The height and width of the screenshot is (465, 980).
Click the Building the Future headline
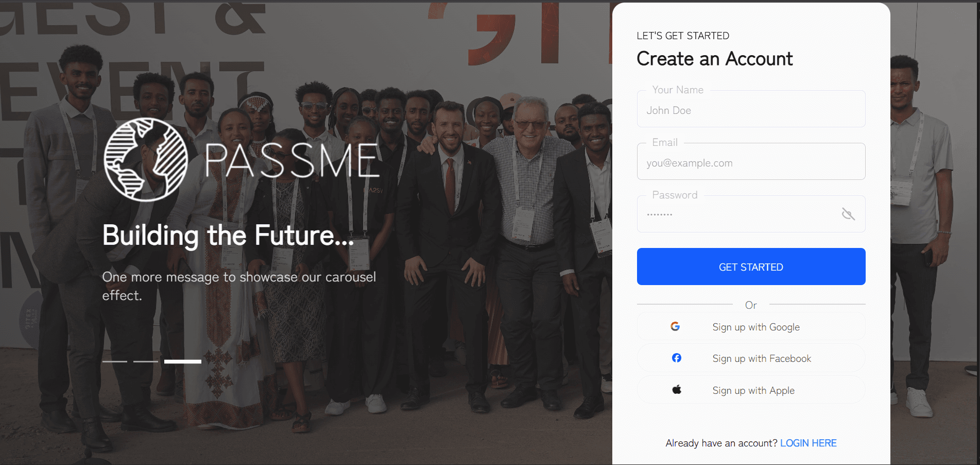coord(228,236)
